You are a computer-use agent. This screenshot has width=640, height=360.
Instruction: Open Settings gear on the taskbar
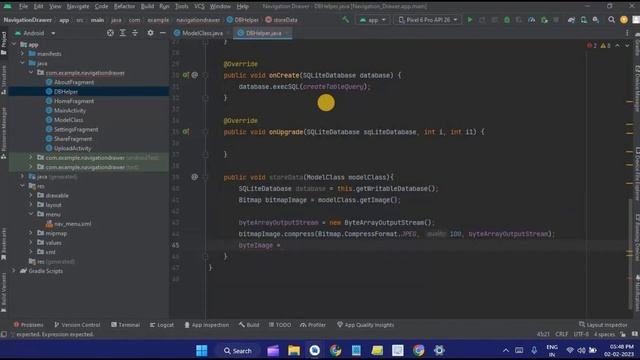(439, 350)
